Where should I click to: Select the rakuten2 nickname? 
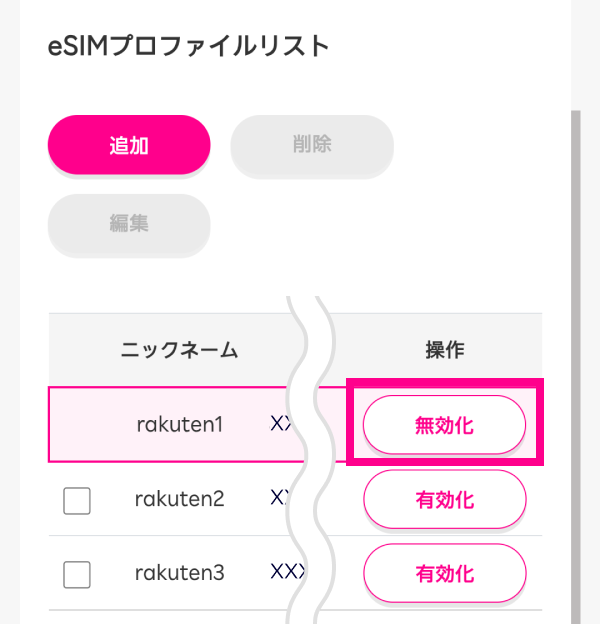pyautogui.click(x=180, y=499)
